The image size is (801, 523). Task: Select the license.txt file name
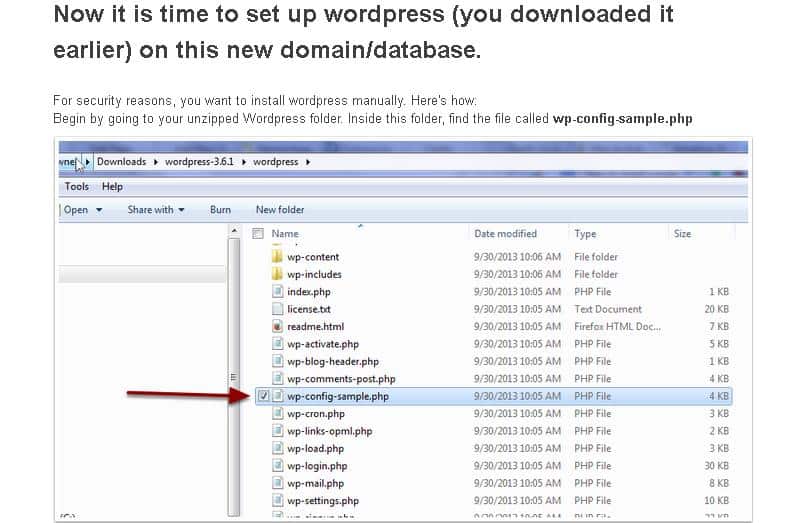pos(309,309)
